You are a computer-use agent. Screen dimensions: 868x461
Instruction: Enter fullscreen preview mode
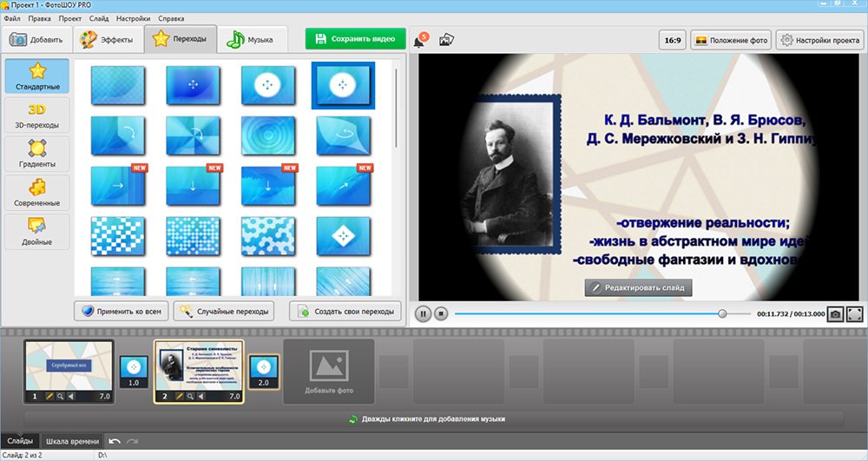tap(854, 314)
